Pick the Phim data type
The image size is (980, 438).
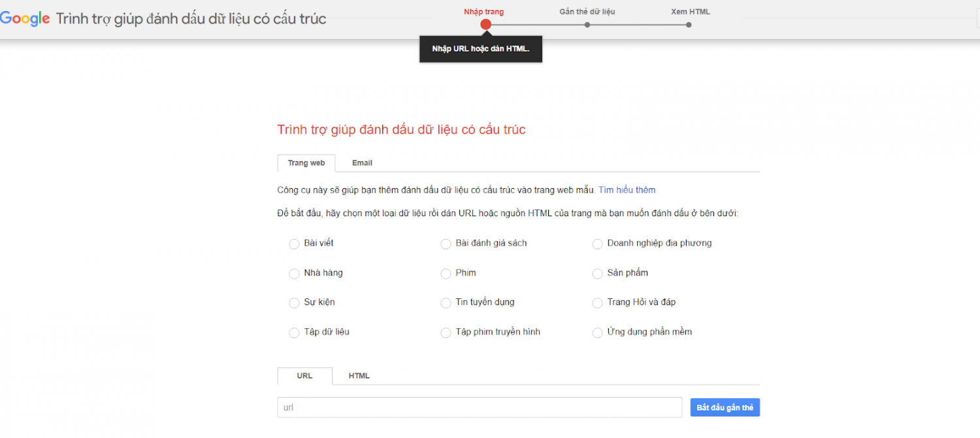pos(446,274)
